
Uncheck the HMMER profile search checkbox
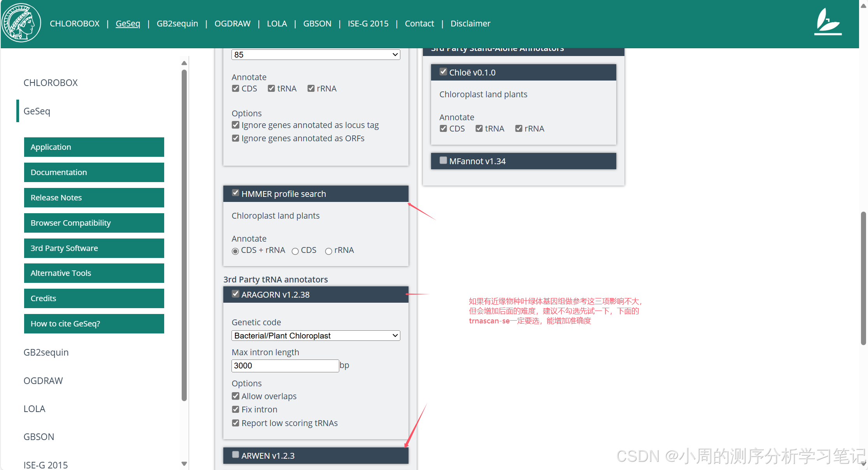[235, 193]
